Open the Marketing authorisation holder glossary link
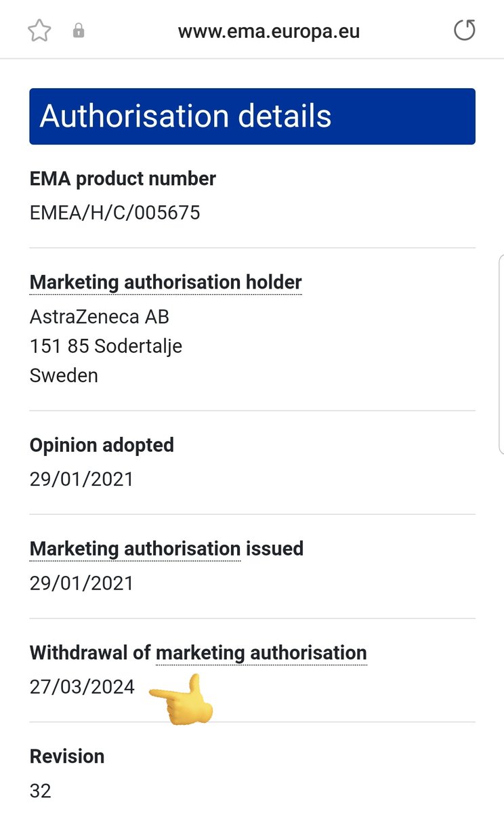 click(x=166, y=282)
